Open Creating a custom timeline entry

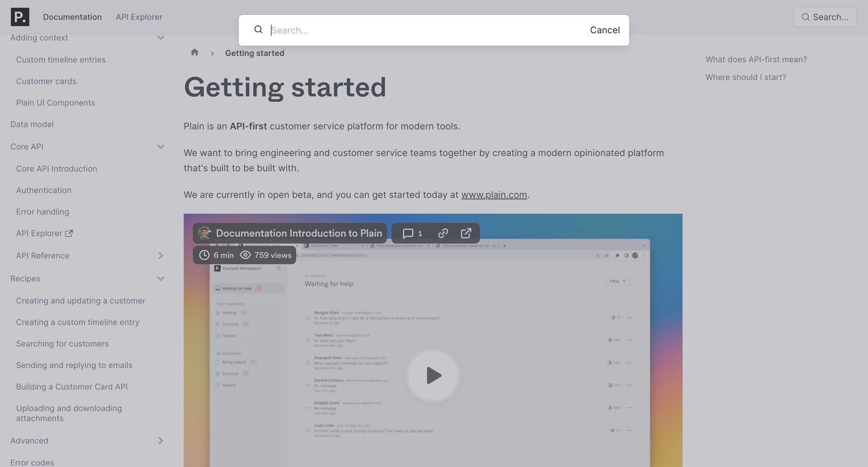[77, 322]
